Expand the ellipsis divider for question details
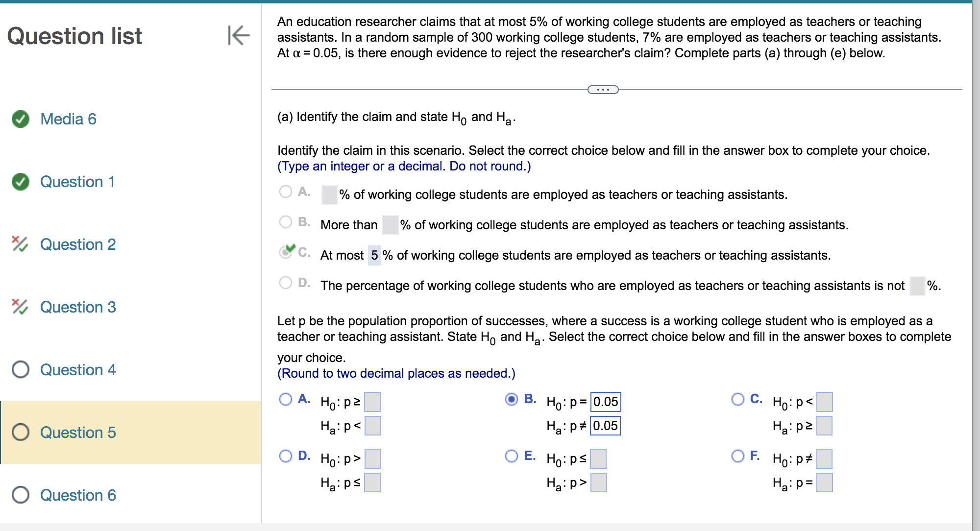The height and width of the screenshot is (531, 980). (602, 90)
